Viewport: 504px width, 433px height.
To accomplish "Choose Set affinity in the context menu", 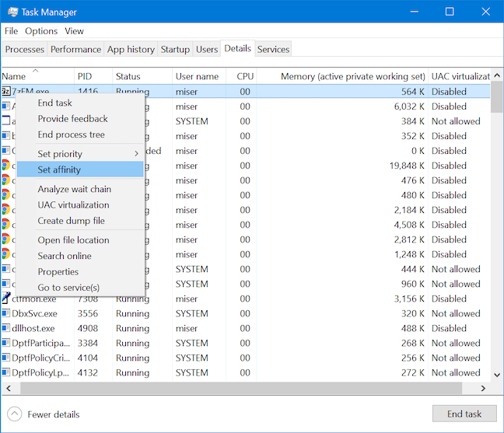I will [x=79, y=169].
